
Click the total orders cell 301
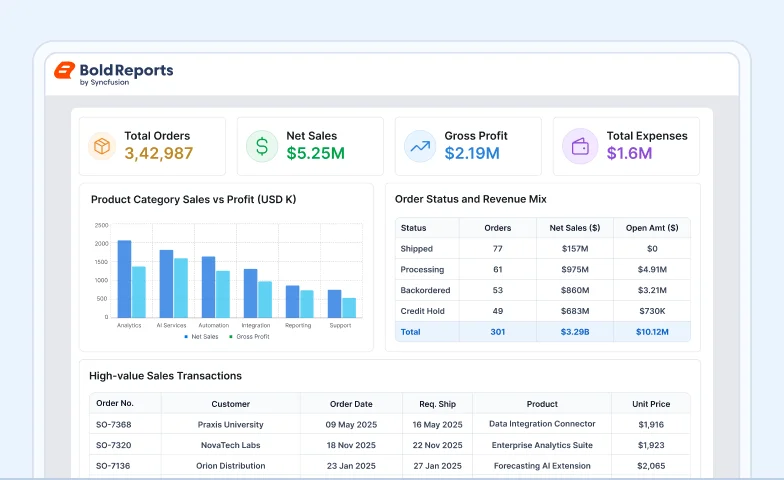[498, 332]
